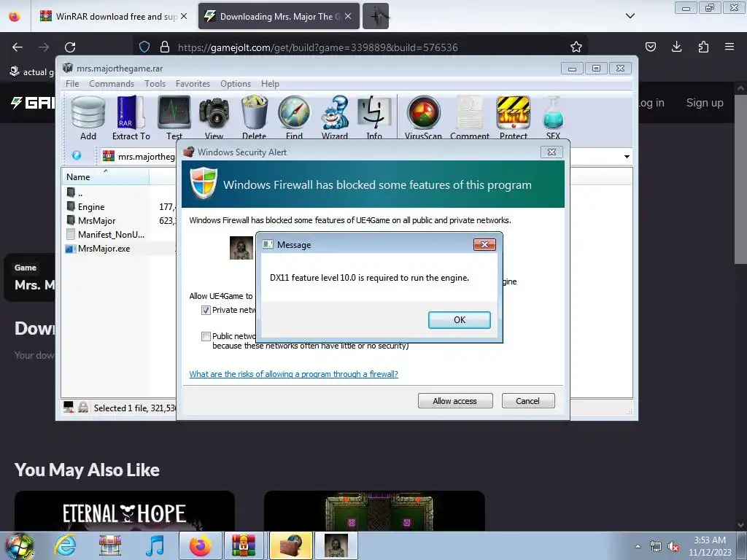The image size is (747, 560).
Task: Sort by the Name column header
Action: click(105, 176)
